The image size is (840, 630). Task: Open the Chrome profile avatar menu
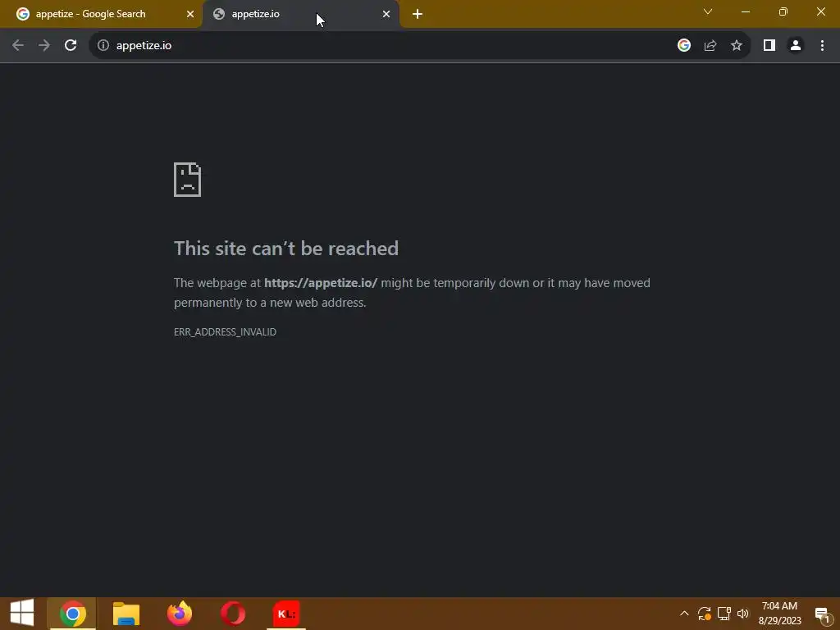pyautogui.click(x=796, y=46)
